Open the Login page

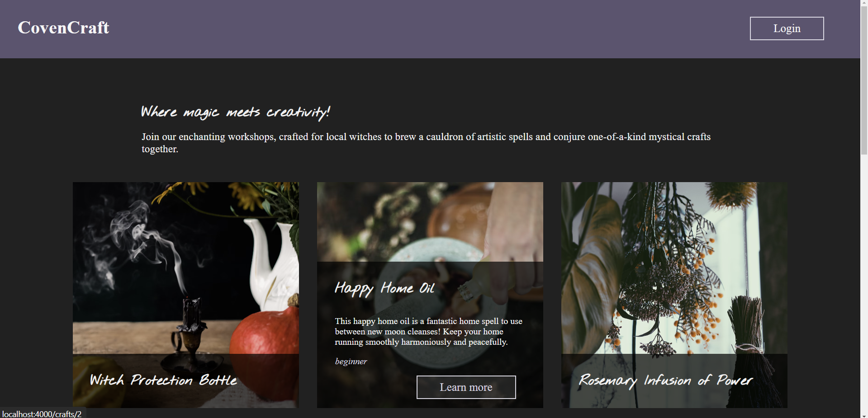click(x=787, y=28)
